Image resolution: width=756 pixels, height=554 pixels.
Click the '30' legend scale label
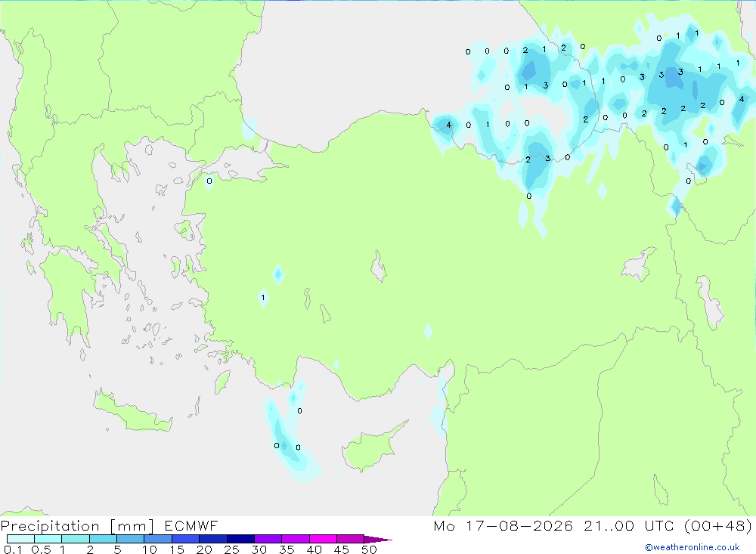259,549
